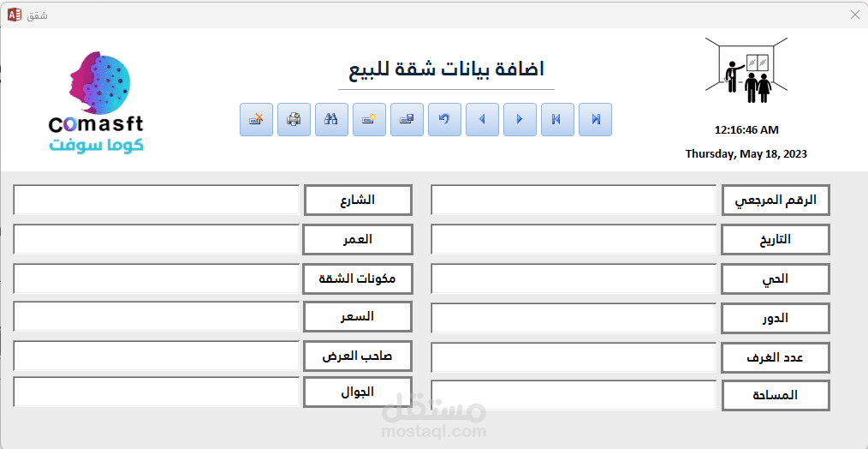Click into the المساحة field
This screenshot has height=449, width=868.
(x=574, y=396)
